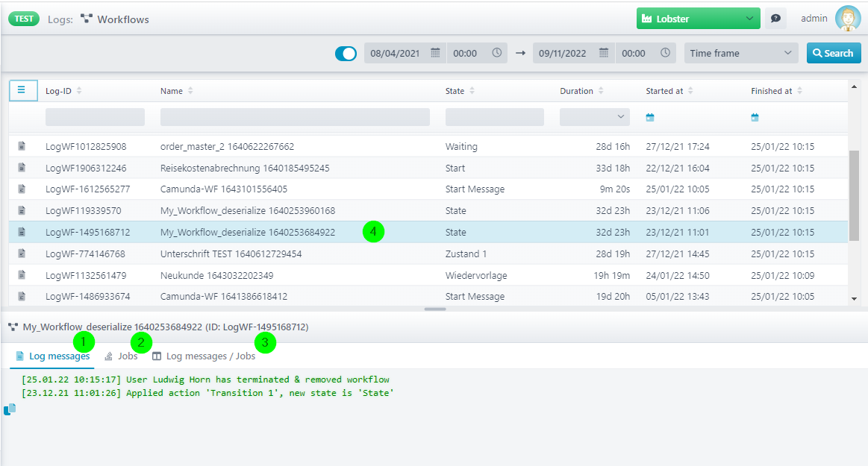The width and height of the screenshot is (868, 466).
Task: Sort by Log-ID column arrows
Action: pyautogui.click(x=79, y=91)
